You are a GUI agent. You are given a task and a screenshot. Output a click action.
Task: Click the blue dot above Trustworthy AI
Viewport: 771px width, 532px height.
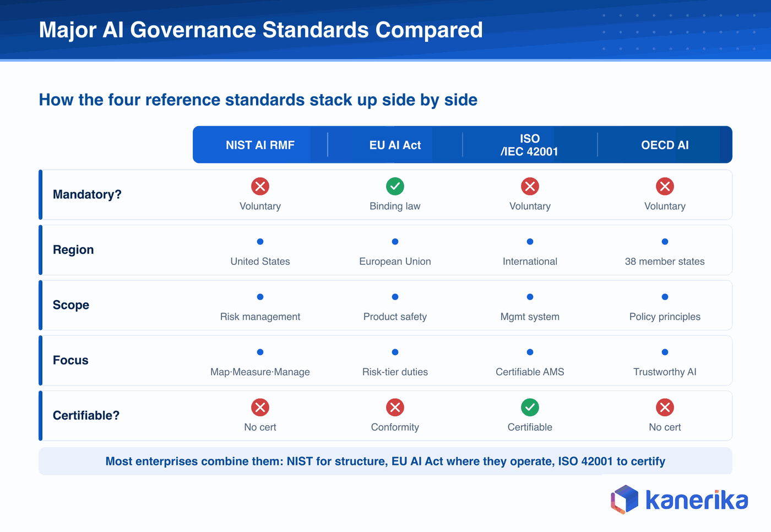click(x=665, y=352)
